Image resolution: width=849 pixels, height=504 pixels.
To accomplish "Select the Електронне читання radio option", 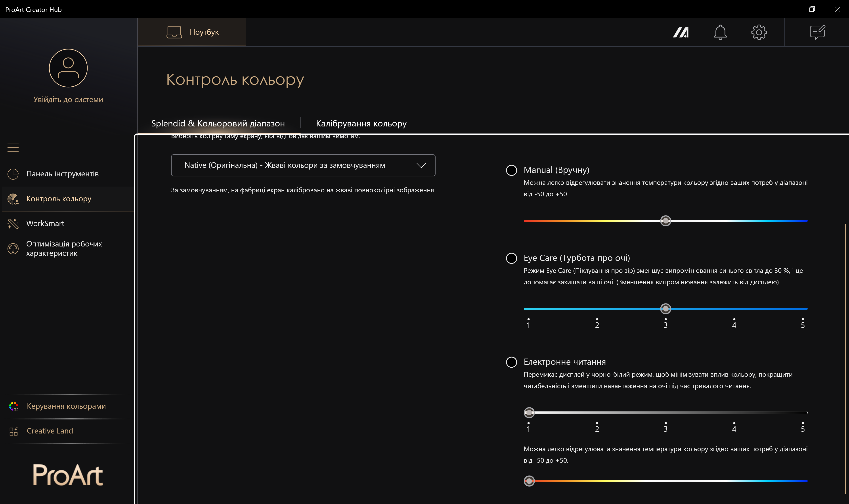I will (x=511, y=362).
